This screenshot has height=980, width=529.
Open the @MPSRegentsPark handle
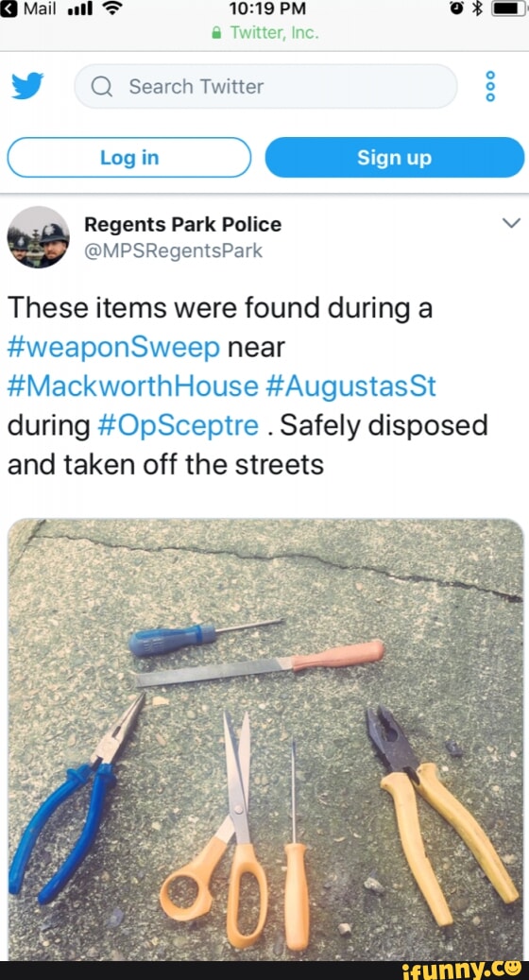pyautogui.click(x=173, y=250)
